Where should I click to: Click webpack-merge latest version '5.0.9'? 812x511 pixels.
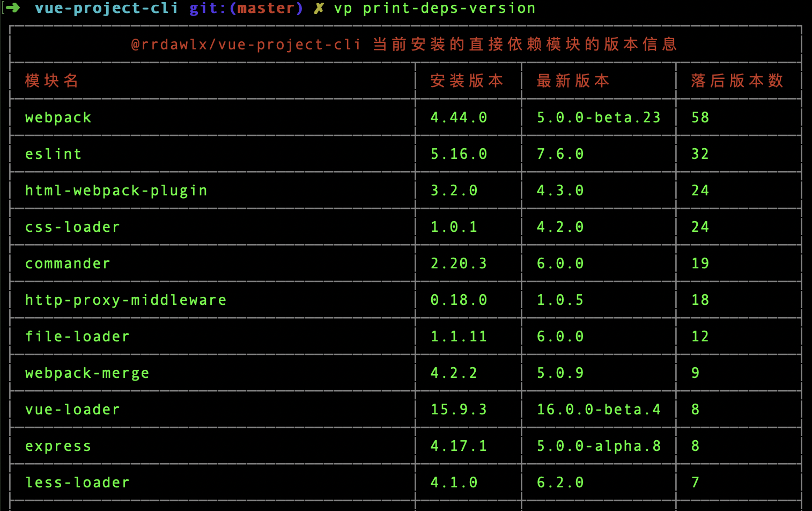click(x=560, y=373)
